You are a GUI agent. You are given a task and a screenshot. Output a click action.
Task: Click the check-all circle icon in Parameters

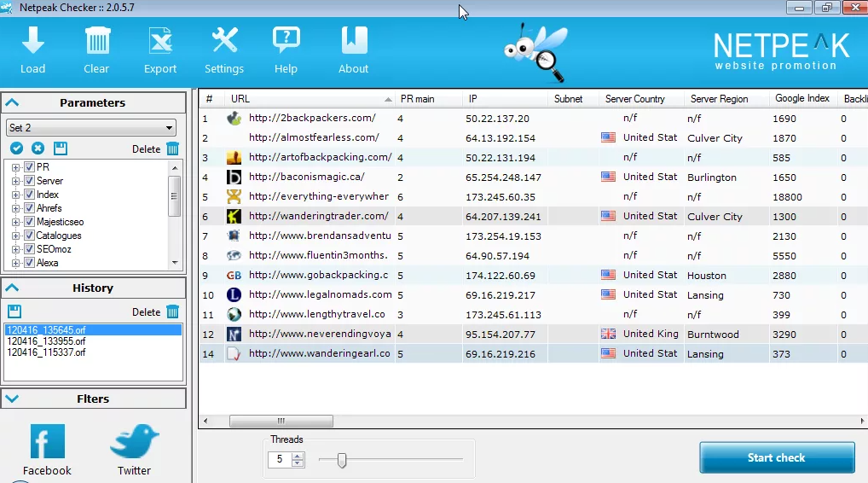tap(16, 148)
